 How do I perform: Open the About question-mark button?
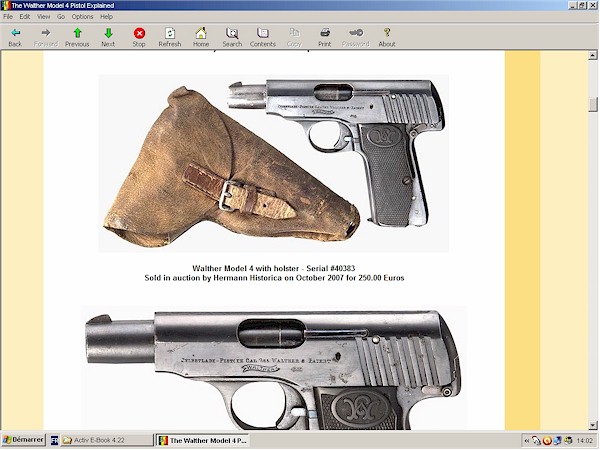tap(387, 38)
